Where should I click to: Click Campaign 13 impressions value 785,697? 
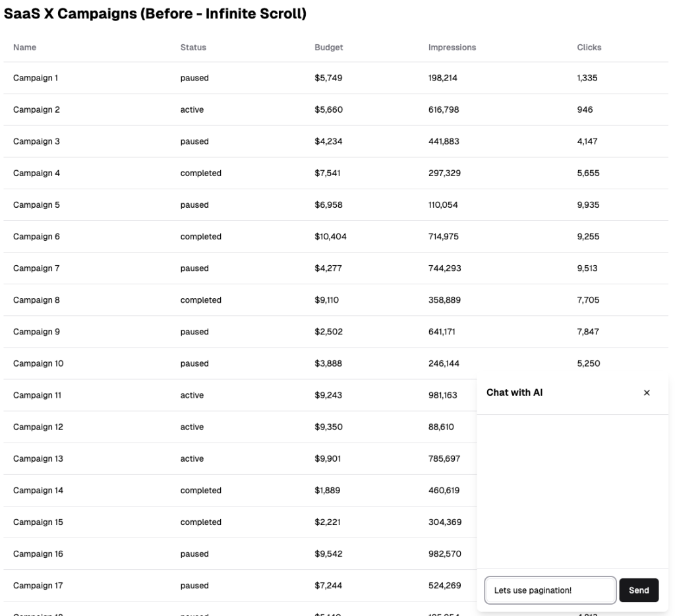coord(444,459)
